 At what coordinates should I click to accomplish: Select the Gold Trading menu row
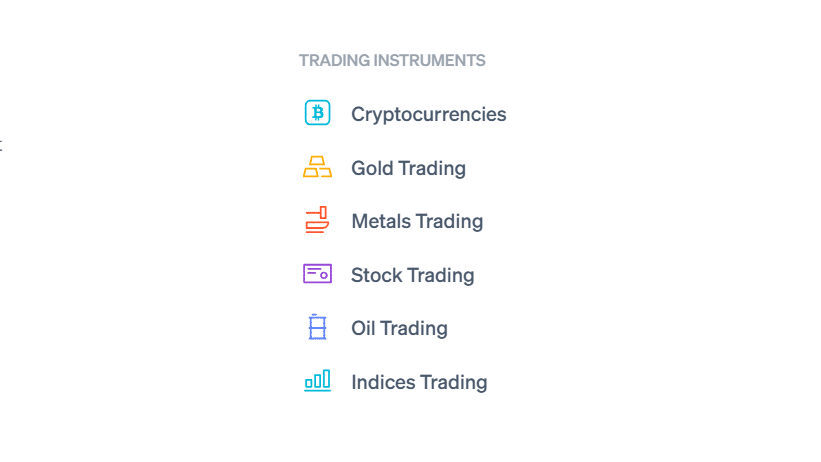tap(384, 168)
